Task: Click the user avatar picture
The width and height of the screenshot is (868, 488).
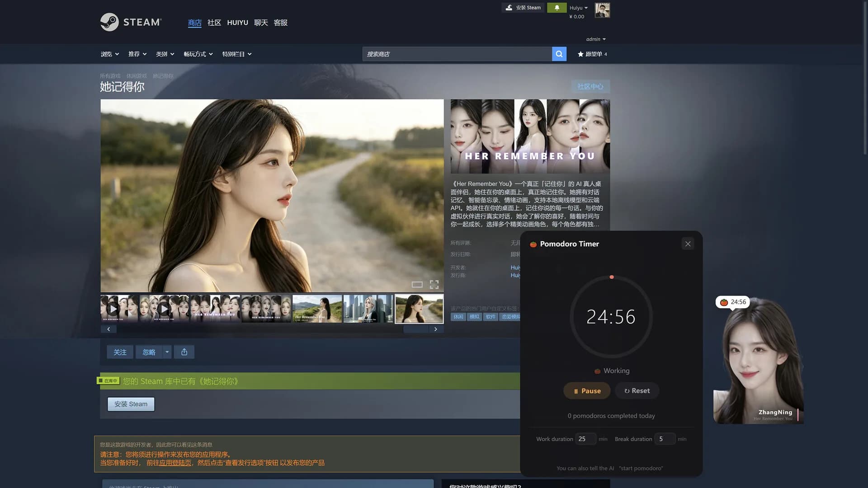Action: click(x=602, y=10)
